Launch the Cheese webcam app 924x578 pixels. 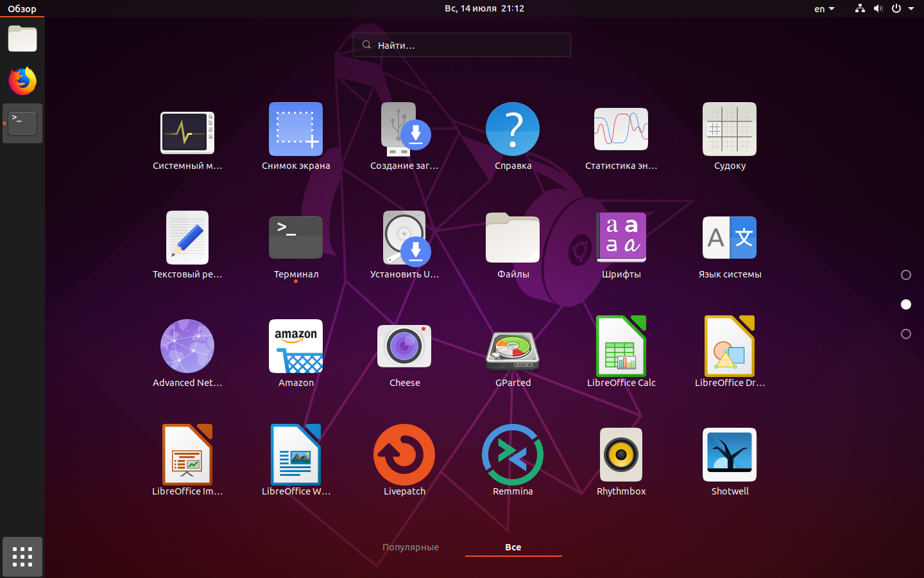(404, 347)
